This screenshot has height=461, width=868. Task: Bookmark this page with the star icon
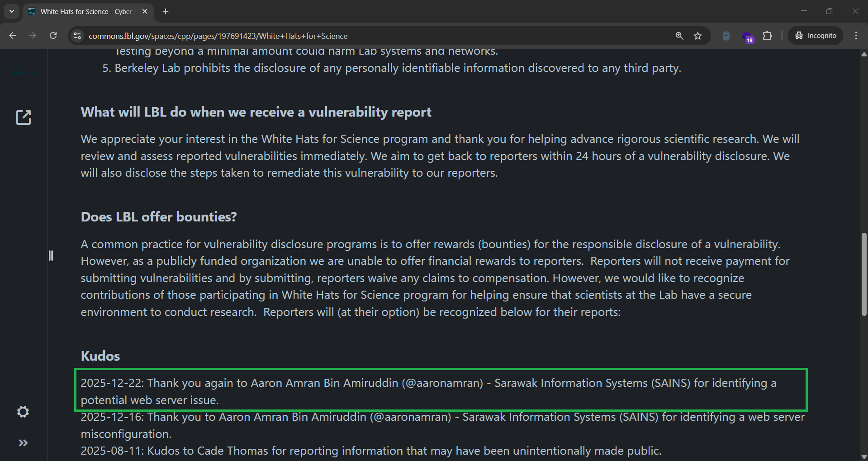[x=698, y=36]
